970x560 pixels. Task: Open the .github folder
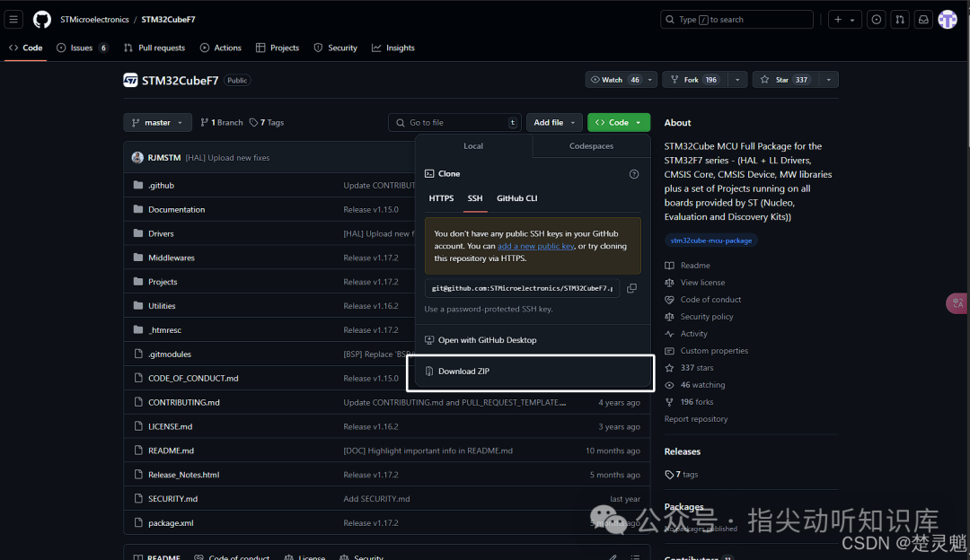161,186
